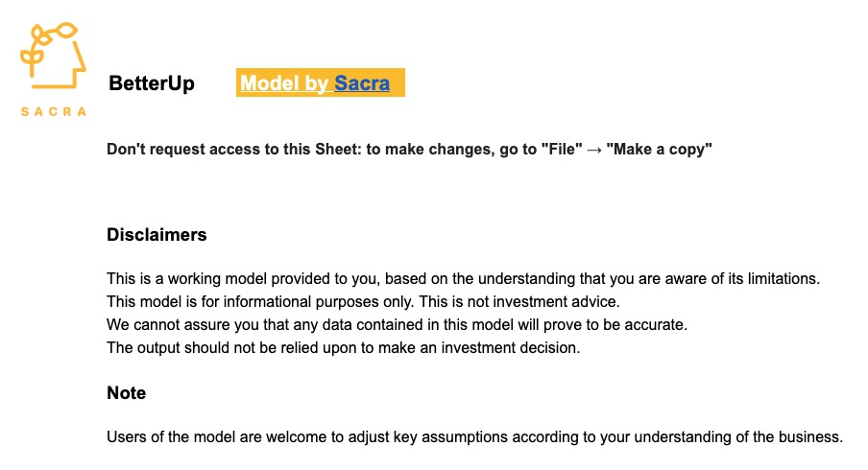Image resolution: width=868 pixels, height=470 pixels.
Task: Select the orange highlighted cell right edge
Action: click(400, 82)
